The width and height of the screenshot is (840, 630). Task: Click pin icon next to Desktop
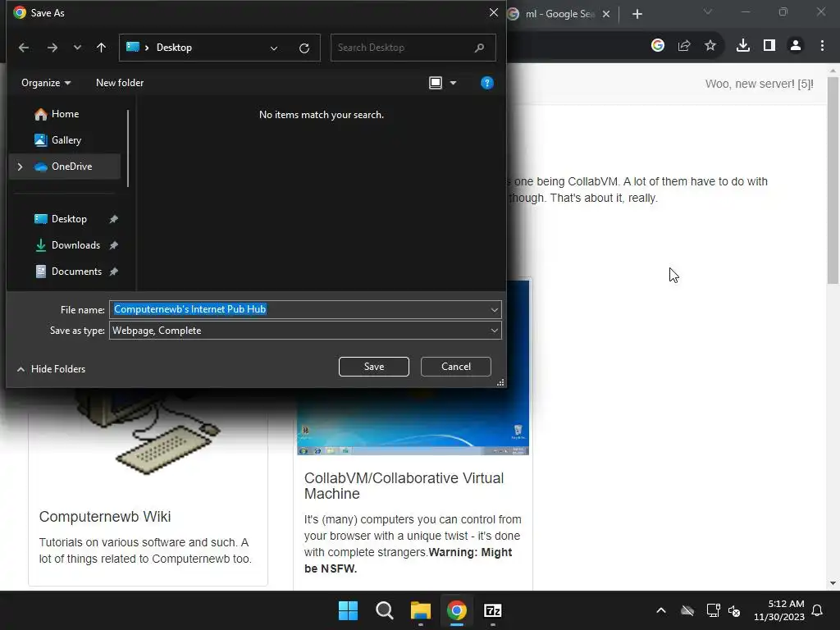(113, 219)
